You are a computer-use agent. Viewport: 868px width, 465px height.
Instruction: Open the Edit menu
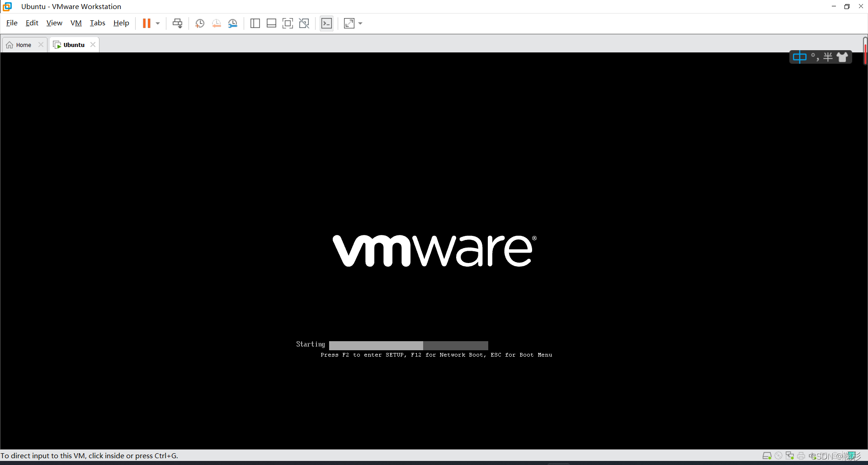[32, 23]
